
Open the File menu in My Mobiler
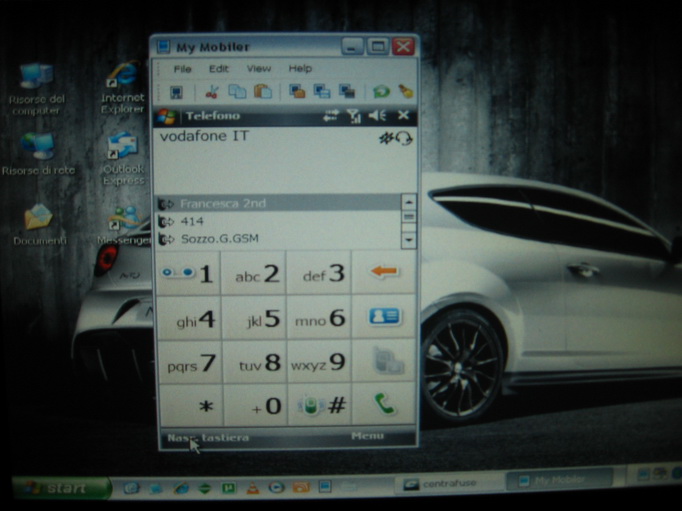click(x=182, y=69)
